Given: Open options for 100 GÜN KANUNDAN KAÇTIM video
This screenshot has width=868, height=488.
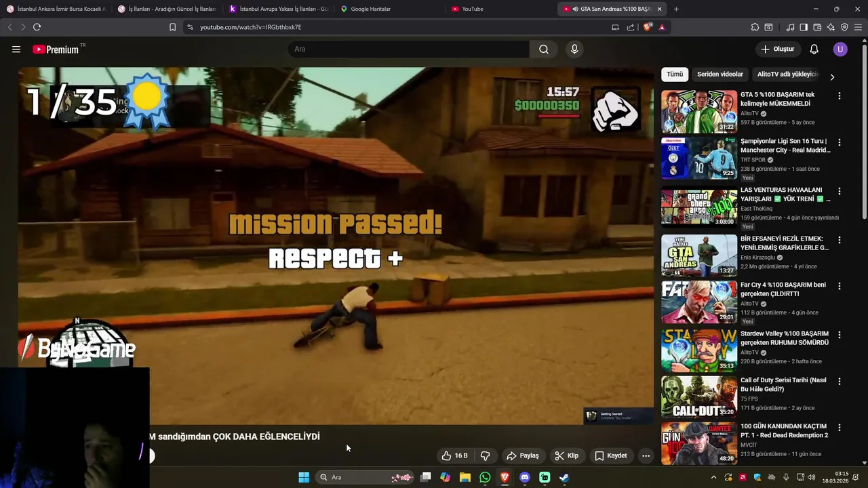Looking at the screenshot, I should tap(839, 428).
